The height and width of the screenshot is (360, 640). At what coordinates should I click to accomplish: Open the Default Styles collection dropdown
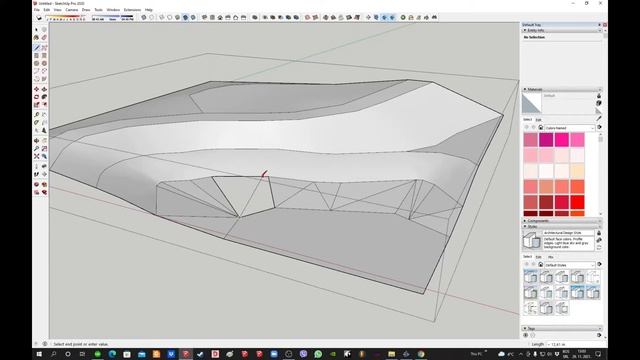point(569,265)
